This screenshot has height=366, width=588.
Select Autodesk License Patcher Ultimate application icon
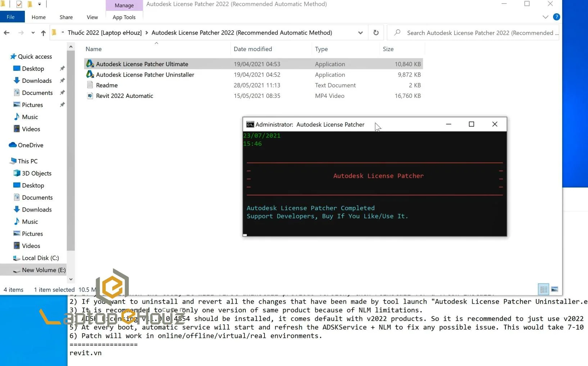[x=90, y=64]
